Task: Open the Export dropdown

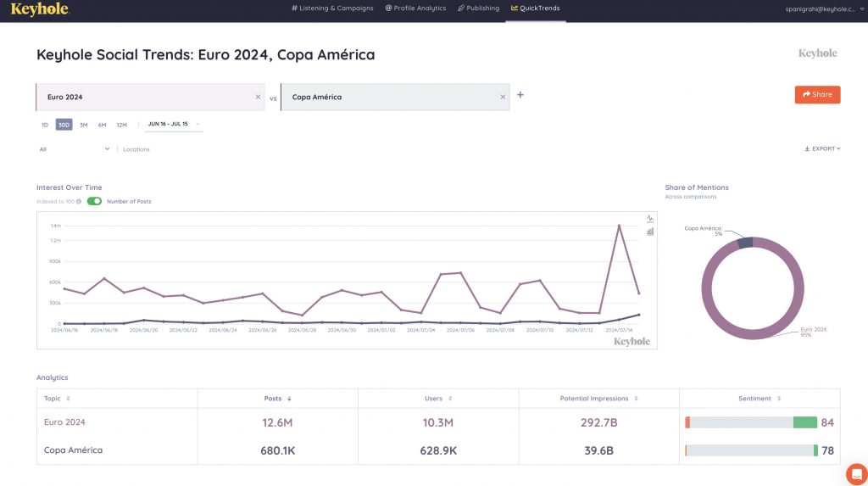Action: (822, 148)
